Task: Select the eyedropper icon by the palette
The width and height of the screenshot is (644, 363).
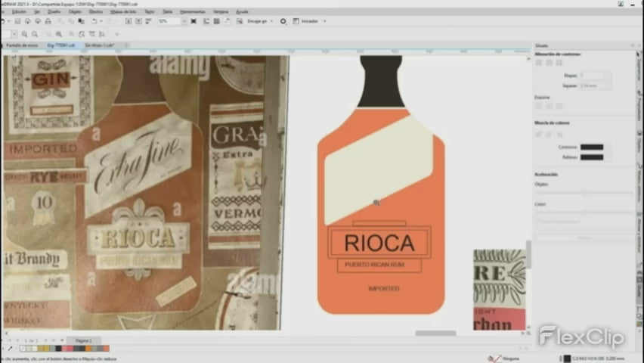Action: click(x=11, y=349)
